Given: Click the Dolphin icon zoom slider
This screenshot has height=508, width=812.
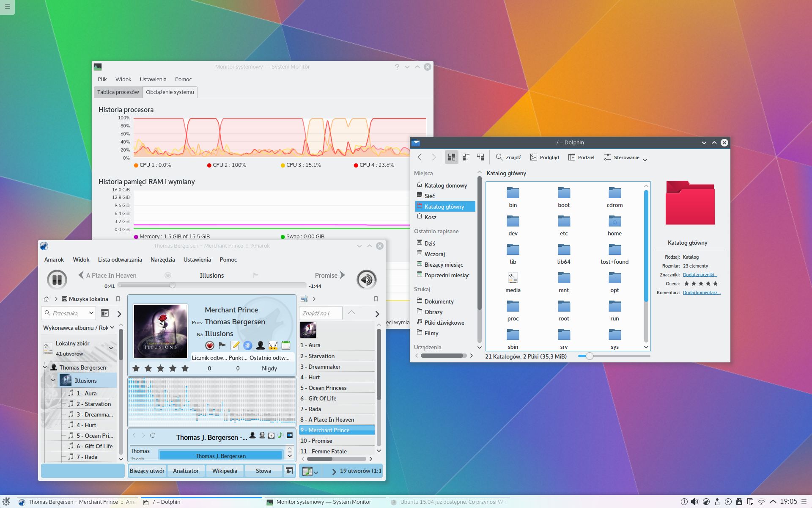Looking at the screenshot, I should 590,356.
